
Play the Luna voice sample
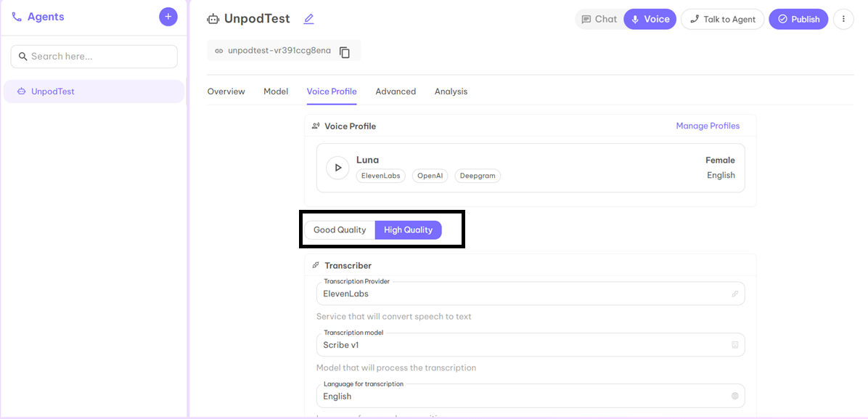337,167
